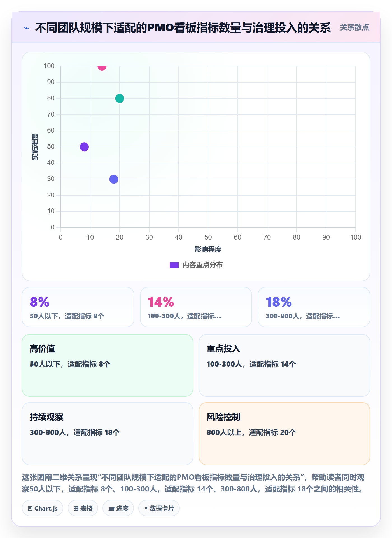
Task: Click the indigo scatter point at 30
Action: (114, 179)
